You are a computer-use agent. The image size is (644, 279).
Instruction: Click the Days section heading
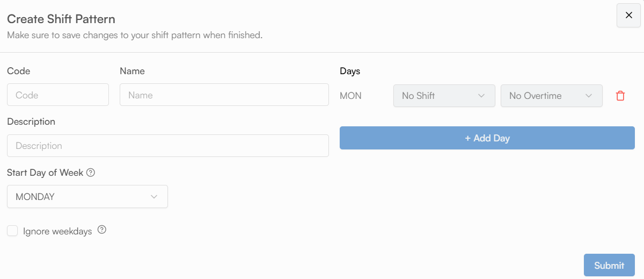350,71
